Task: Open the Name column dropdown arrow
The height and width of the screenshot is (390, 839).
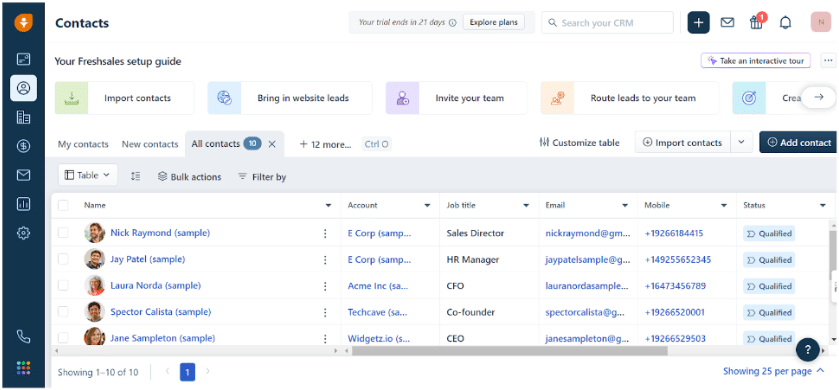Action: (x=328, y=205)
